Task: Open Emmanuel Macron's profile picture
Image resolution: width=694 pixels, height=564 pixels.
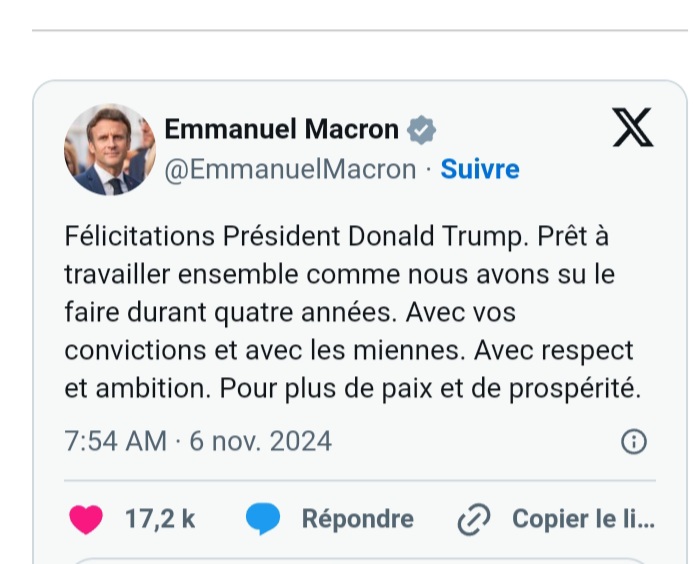Action: [110, 149]
